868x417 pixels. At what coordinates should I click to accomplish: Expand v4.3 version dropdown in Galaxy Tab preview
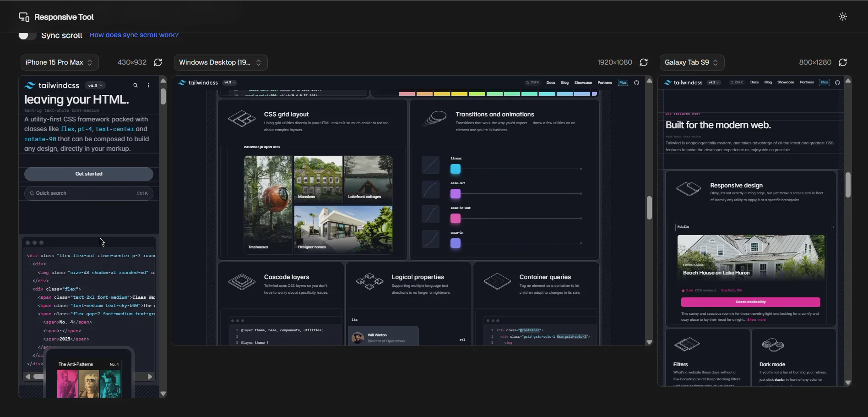(x=714, y=82)
